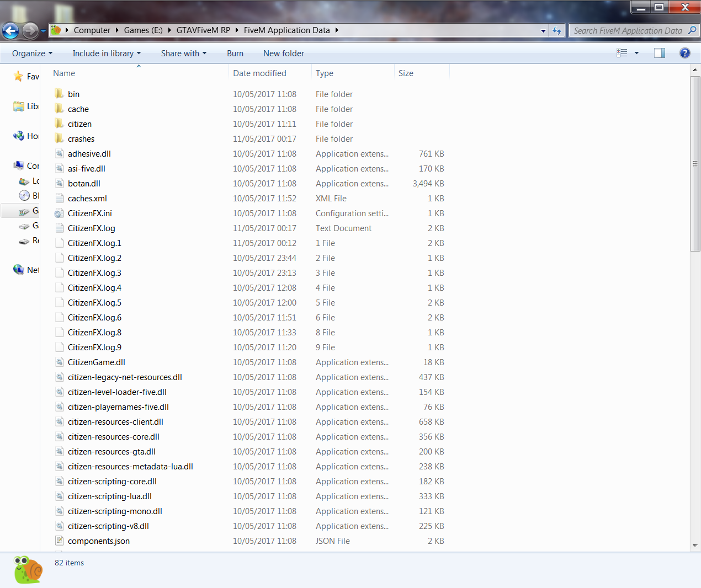Click the Forward navigation arrow
The width and height of the screenshot is (701, 588).
[x=30, y=31]
